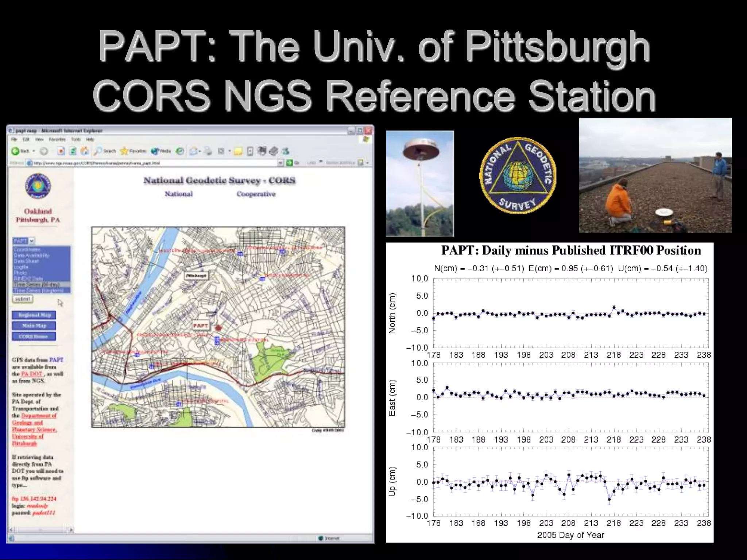
Task: Open Department of Geology and Planetary Science link
Action: 34,422
